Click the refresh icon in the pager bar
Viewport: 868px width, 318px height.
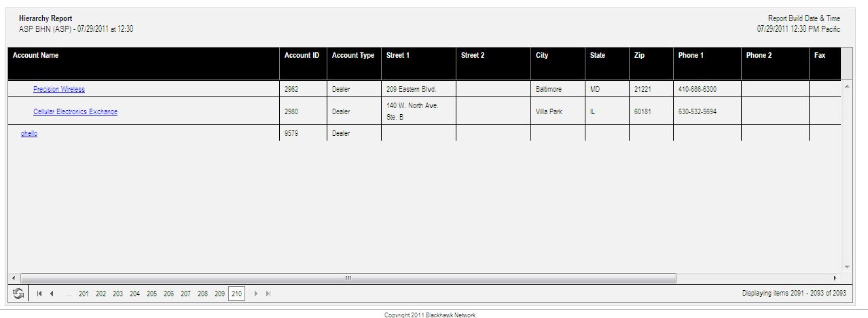18,294
